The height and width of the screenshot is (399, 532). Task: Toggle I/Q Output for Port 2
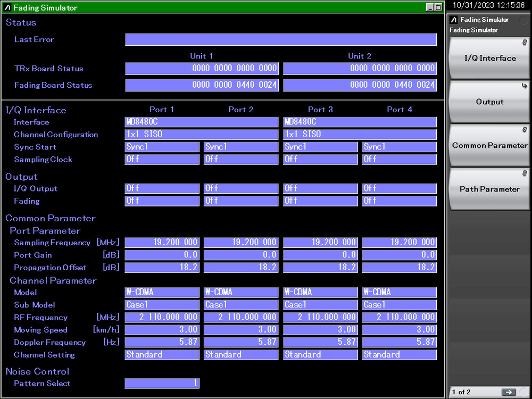tap(241, 189)
